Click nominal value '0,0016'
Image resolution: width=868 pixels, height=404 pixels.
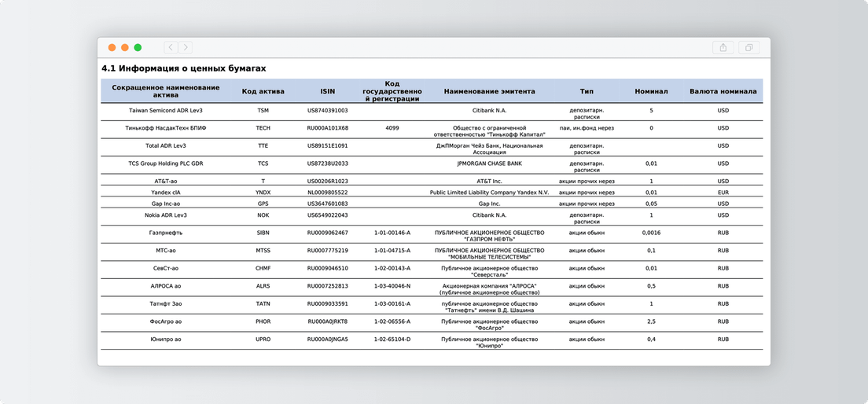coord(652,233)
